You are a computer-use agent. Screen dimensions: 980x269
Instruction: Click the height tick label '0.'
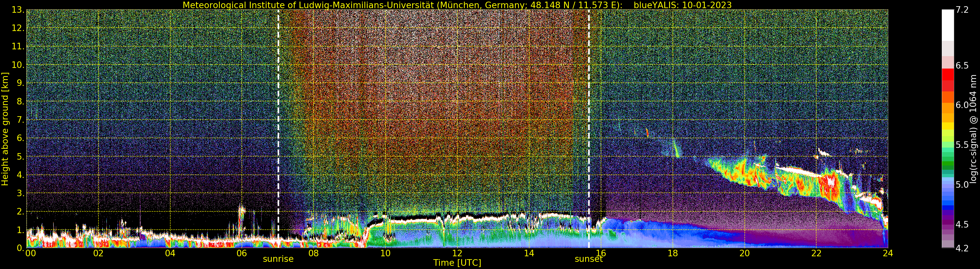point(20,248)
